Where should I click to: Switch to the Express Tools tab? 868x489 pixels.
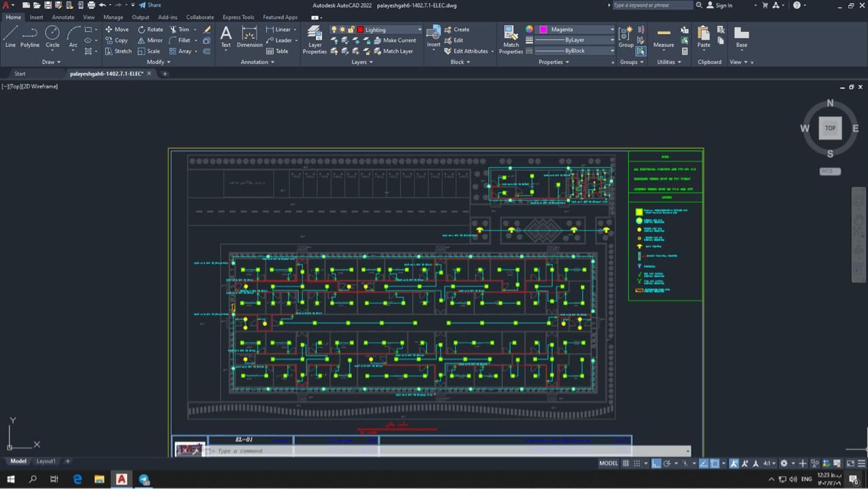pos(238,17)
